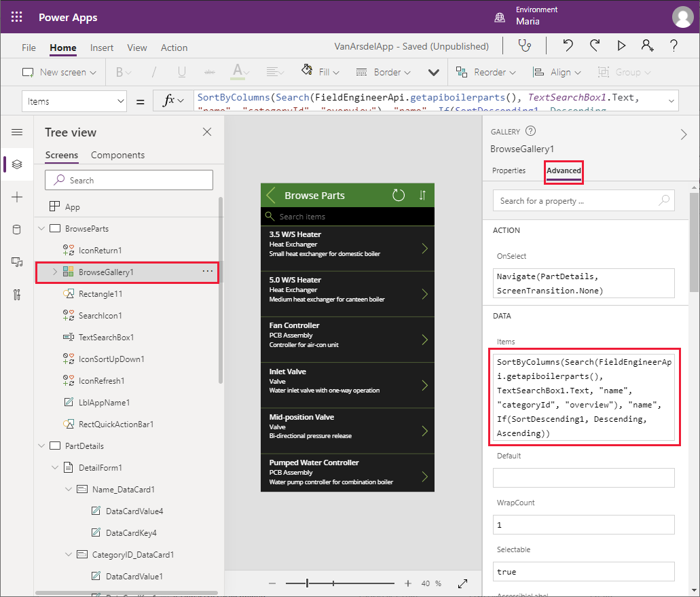Click back arrow in Browse Parts header
Screen dimensions: 700x597
(271, 195)
